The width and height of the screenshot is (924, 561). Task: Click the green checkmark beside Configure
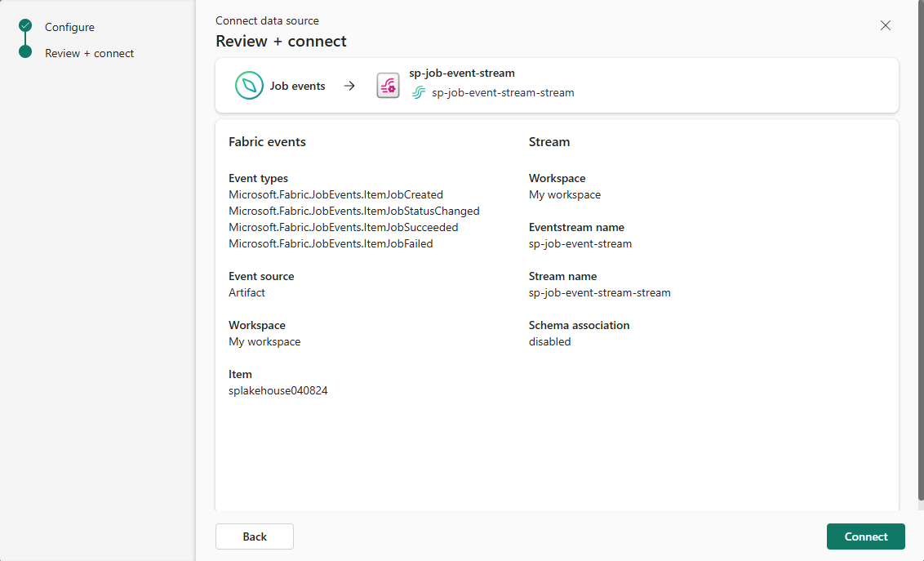[x=25, y=25]
